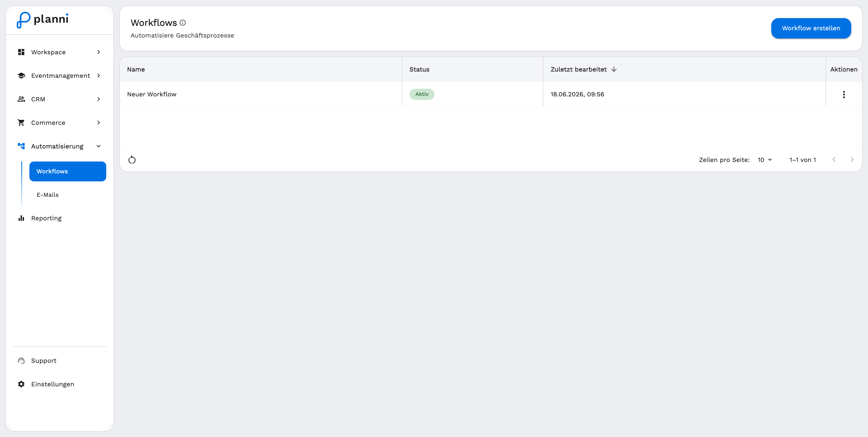The image size is (868, 437).
Task: Expand the Eventmanagement chevron
Action: pos(98,76)
